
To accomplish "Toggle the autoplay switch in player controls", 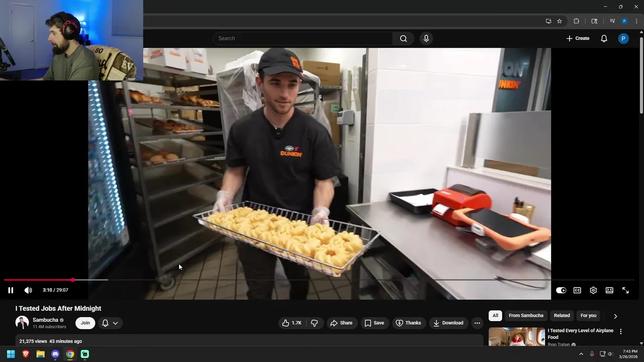I will pyautogui.click(x=561, y=290).
